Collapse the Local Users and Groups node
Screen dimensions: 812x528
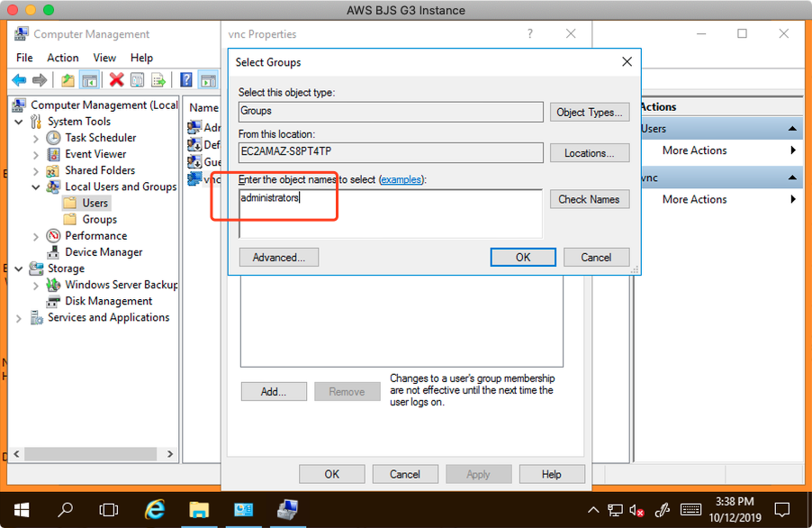(36, 187)
